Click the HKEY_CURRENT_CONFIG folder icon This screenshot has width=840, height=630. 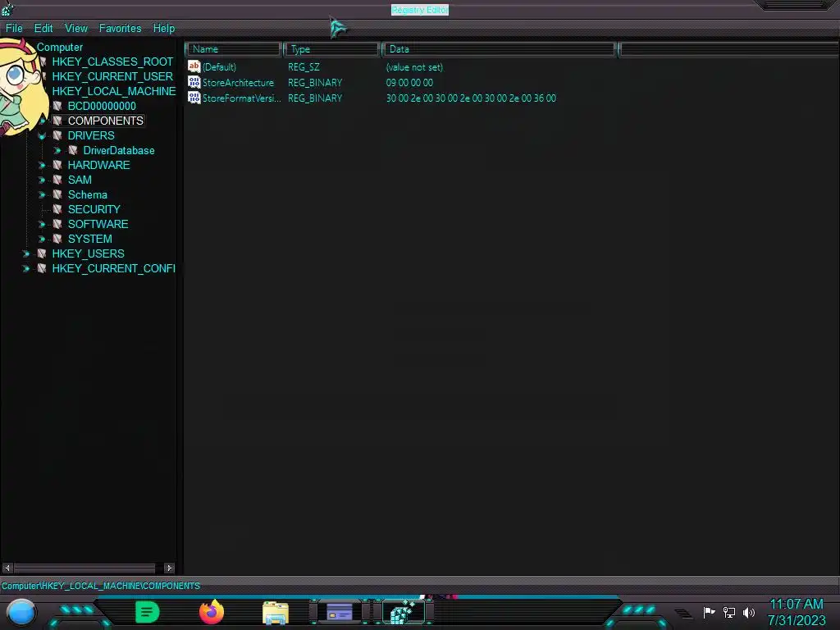coord(42,268)
